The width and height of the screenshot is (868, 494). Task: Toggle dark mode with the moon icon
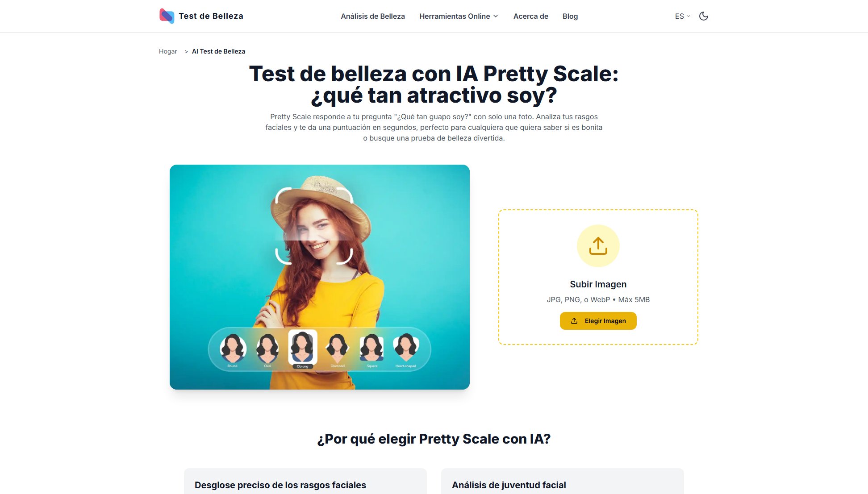(704, 16)
